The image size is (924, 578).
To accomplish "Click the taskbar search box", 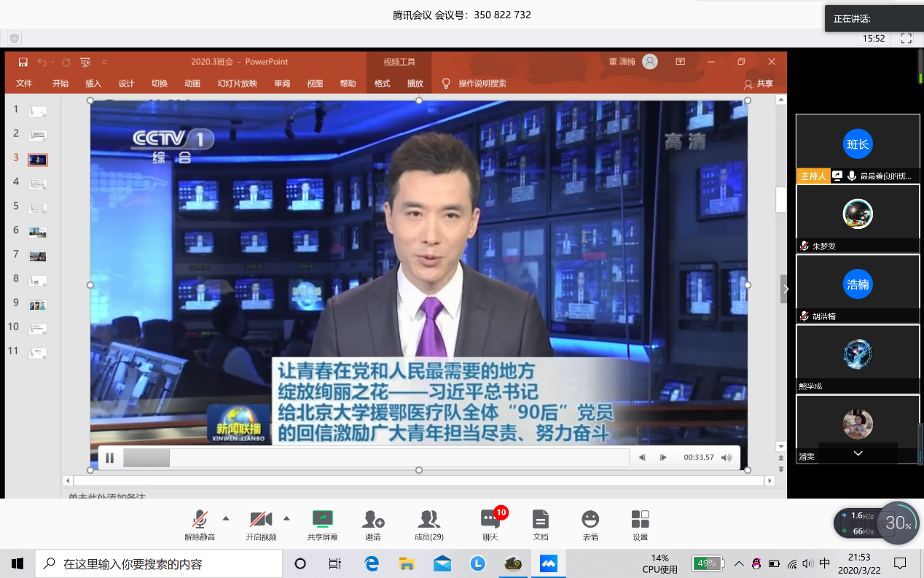I will tap(159, 563).
